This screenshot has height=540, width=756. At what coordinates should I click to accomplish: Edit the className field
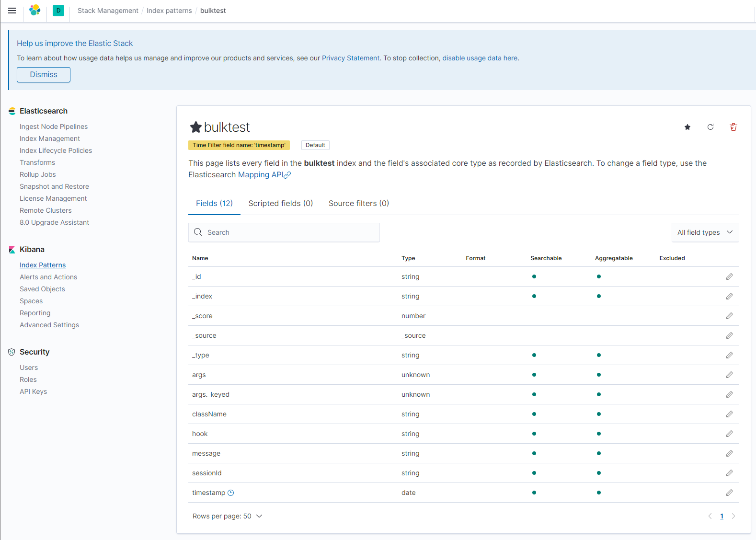pos(729,414)
